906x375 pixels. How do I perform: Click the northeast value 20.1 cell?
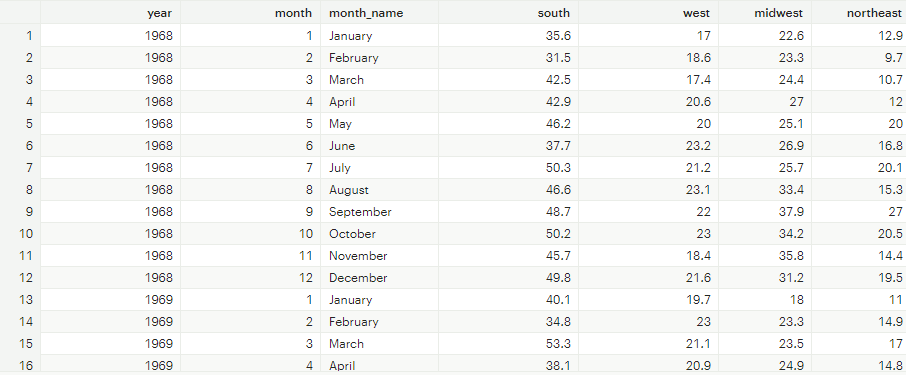859,168
